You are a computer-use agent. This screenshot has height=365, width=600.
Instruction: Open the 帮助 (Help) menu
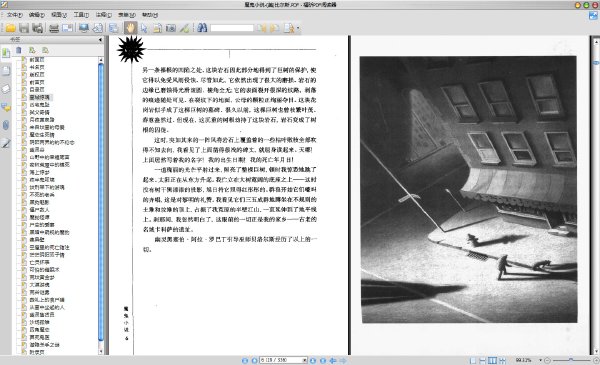[x=150, y=15]
